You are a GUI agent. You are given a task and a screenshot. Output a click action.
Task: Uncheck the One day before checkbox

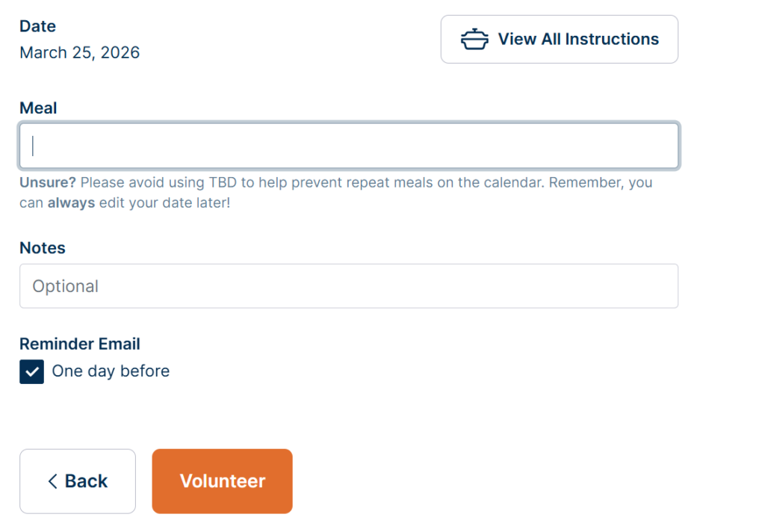tap(32, 371)
